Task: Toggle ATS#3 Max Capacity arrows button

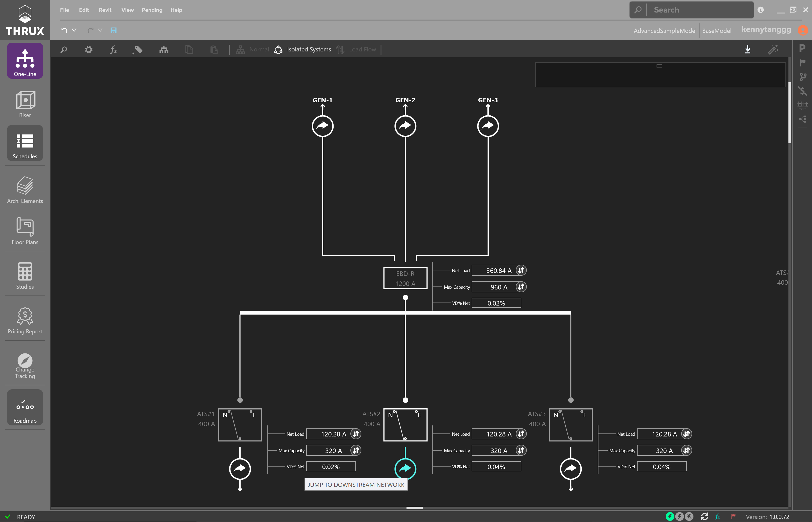Action: pyautogui.click(x=686, y=450)
